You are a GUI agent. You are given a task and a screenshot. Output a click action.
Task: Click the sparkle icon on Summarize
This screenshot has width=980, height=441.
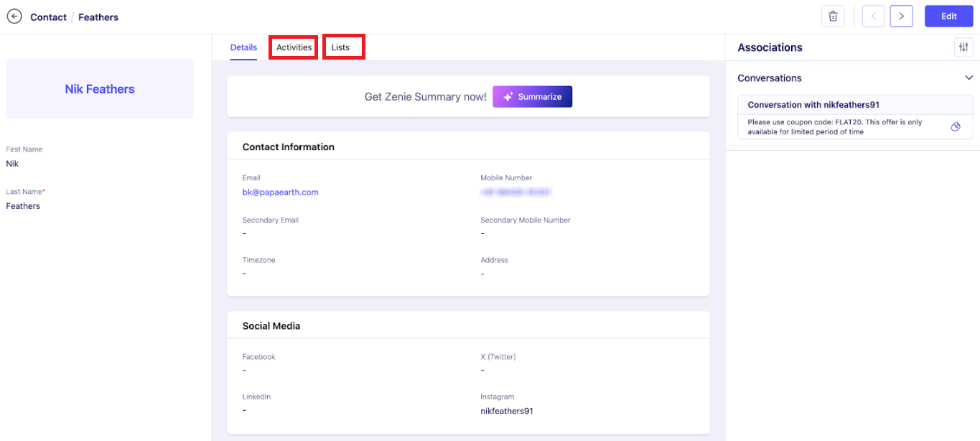(508, 97)
